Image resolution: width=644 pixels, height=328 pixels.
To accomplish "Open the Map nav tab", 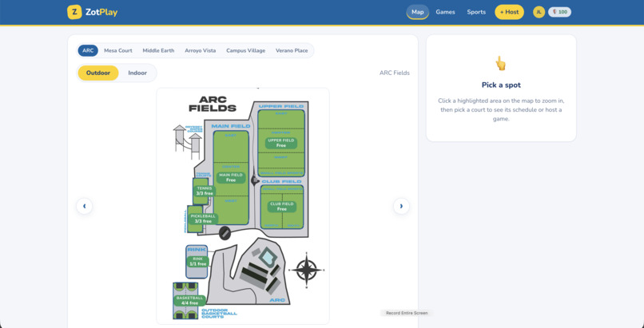I will [x=417, y=12].
